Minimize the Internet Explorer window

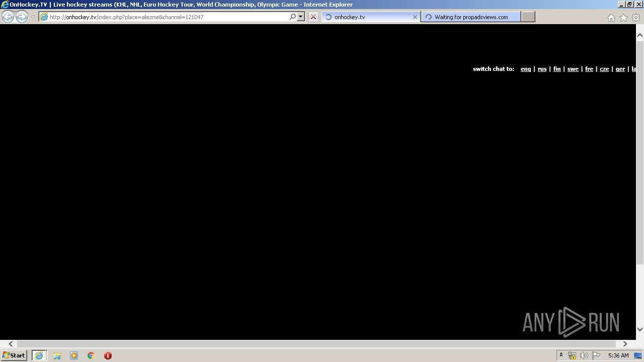point(621,5)
